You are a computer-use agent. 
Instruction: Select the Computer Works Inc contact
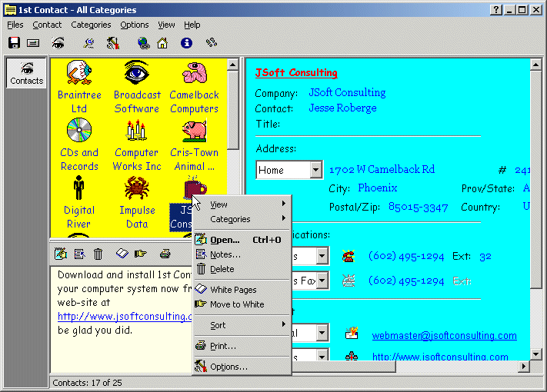click(x=137, y=145)
